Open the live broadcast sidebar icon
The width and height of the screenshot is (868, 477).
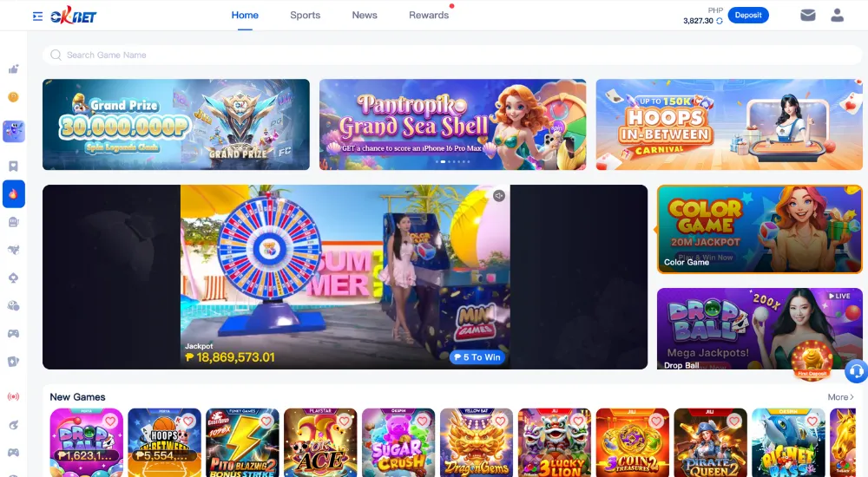click(13, 396)
